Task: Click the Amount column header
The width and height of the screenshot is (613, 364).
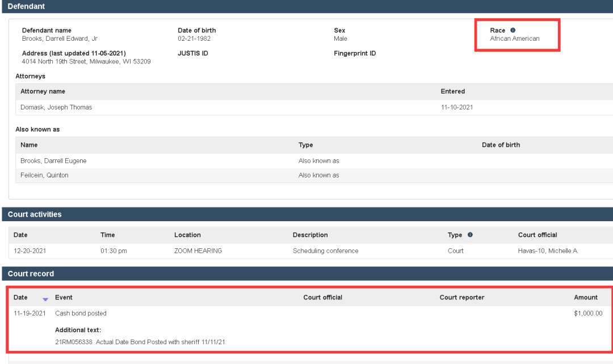Action: [586, 297]
